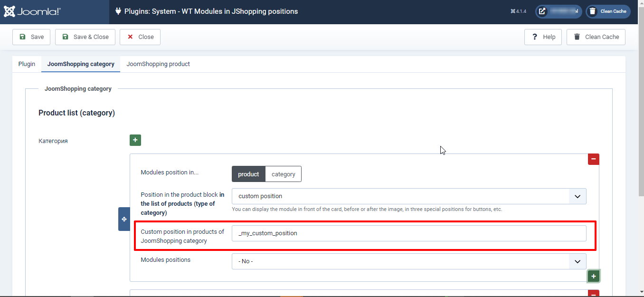Open Help from the toolbar
The width and height of the screenshot is (644, 297).
543,37
